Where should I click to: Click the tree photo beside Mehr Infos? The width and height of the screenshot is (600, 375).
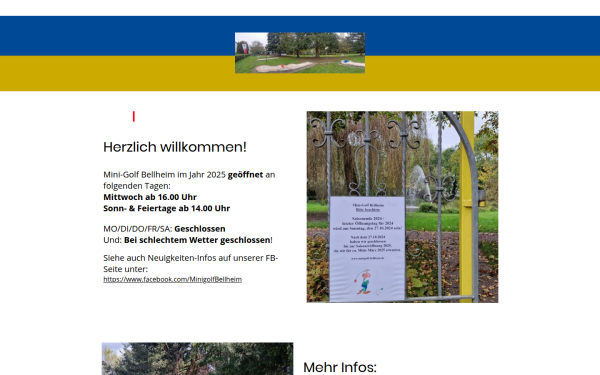197,359
